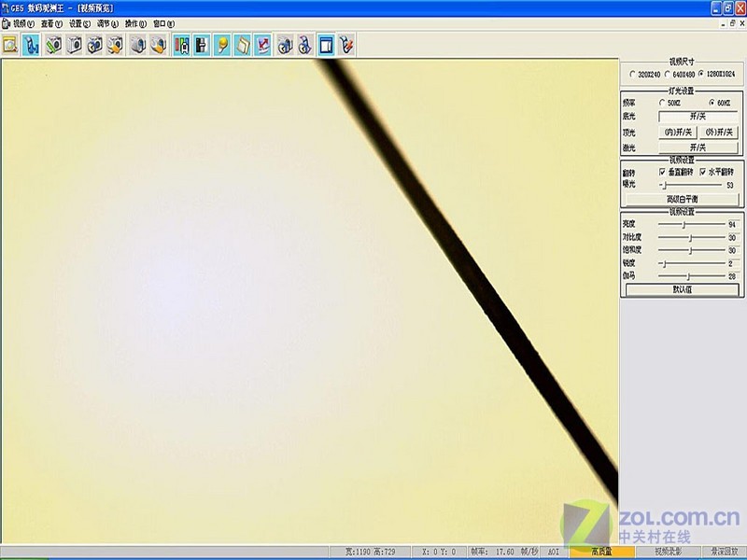
Task: Click the 默认值 reset button
Action: [x=683, y=289]
